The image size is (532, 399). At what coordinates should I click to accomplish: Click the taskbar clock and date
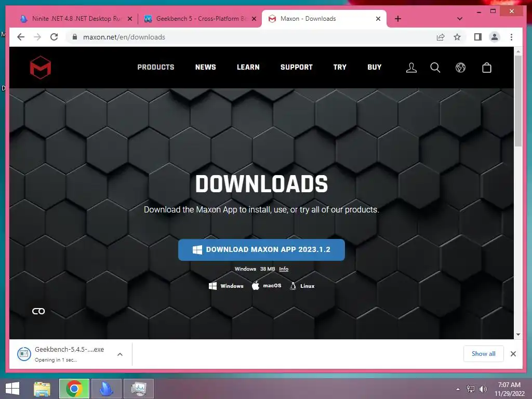click(509, 389)
